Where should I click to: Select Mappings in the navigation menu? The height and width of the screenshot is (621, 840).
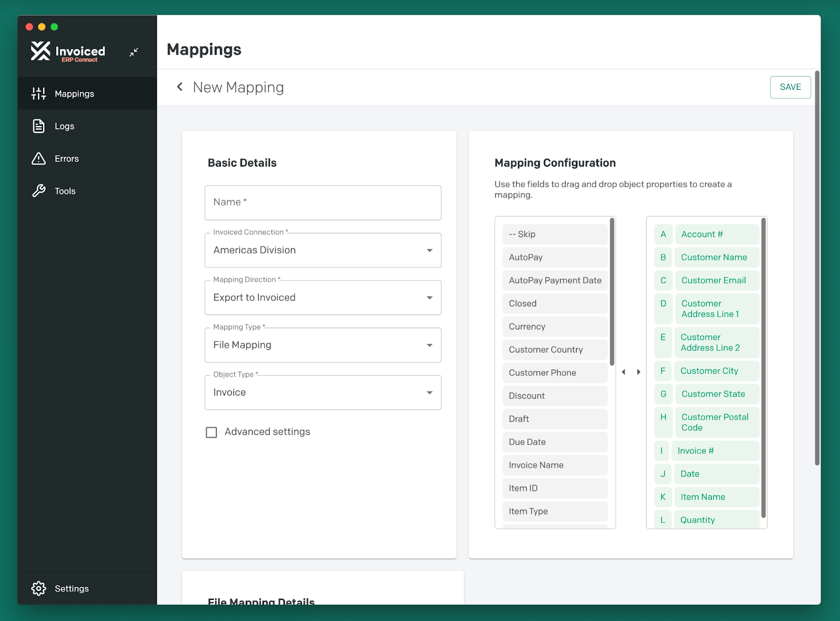(74, 94)
